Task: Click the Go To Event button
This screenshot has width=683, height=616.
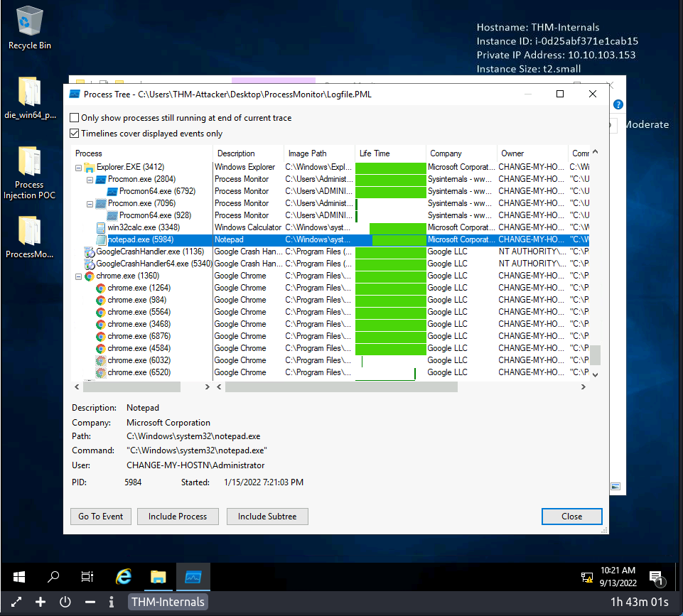Action: pos(100,517)
